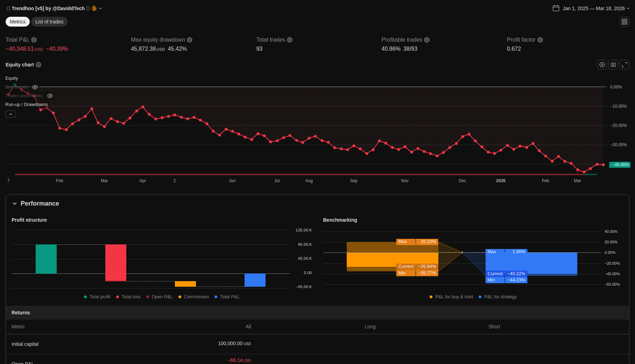Click the layout rows icon below date range
This screenshot has height=364, width=635.
click(624, 22)
